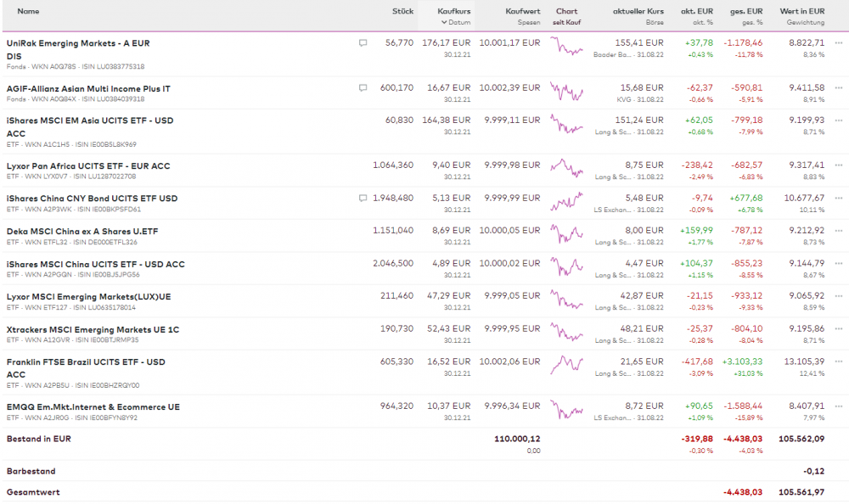Open three-dot menu for Lyxor Pan Africa
Screen dimensions: 849x504
pos(839,165)
